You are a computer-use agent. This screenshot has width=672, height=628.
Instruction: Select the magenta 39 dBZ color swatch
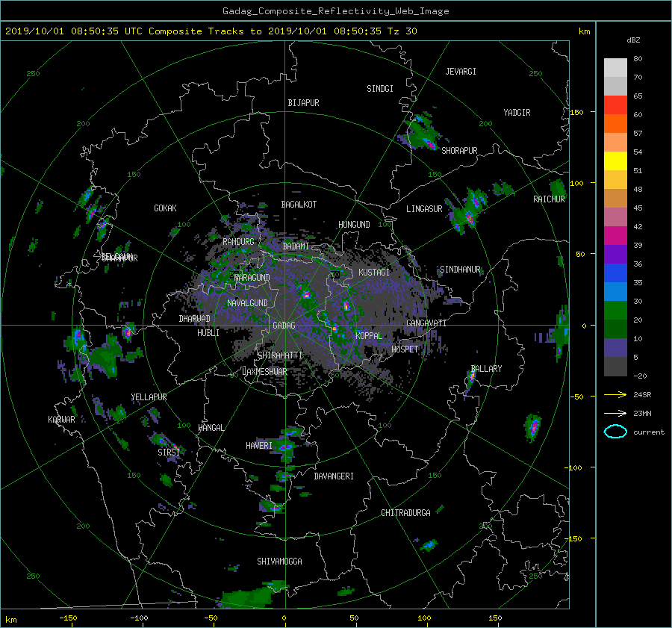point(615,235)
